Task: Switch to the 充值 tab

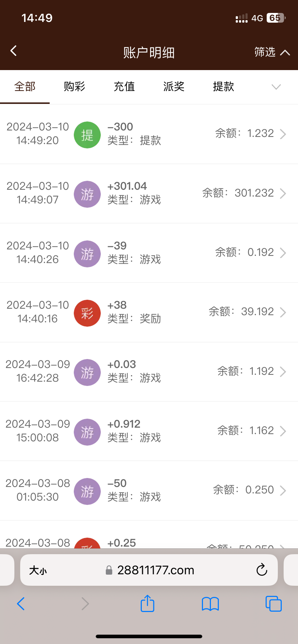Action: (x=124, y=87)
